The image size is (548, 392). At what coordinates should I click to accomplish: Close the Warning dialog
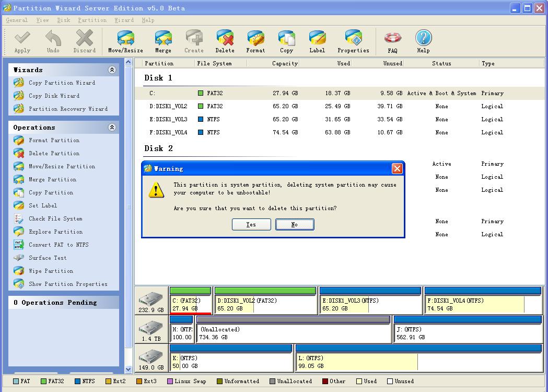click(x=397, y=168)
